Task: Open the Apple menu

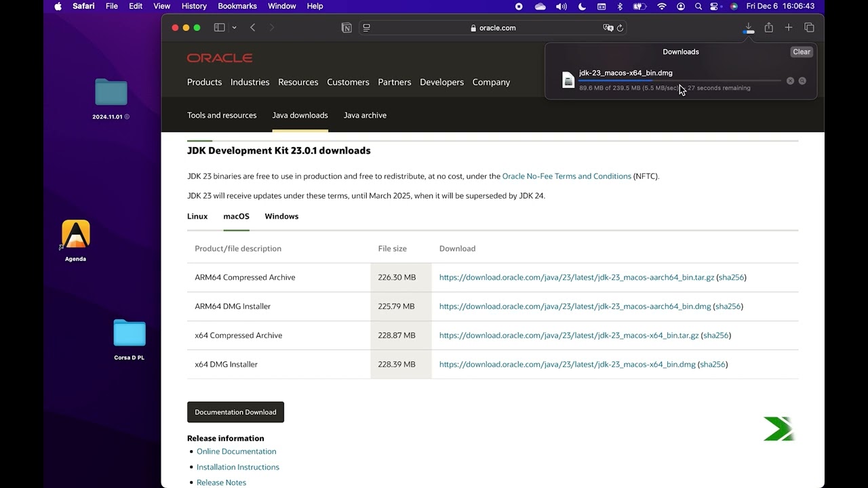Action: click(x=58, y=6)
